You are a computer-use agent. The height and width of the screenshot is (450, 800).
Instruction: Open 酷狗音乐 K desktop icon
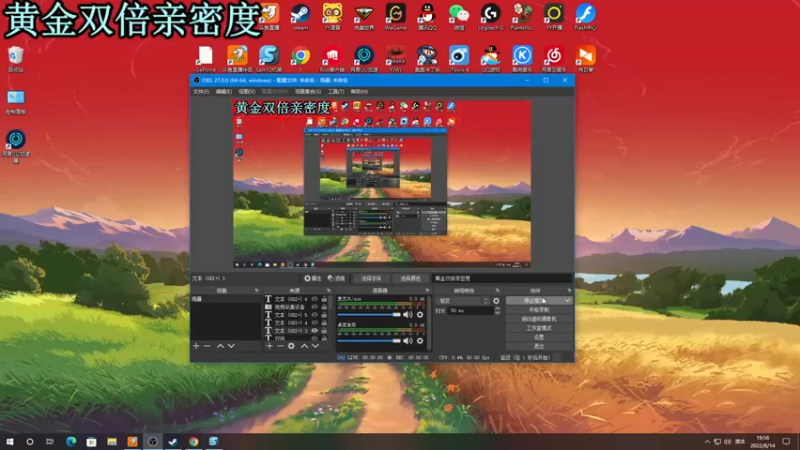pos(522,58)
